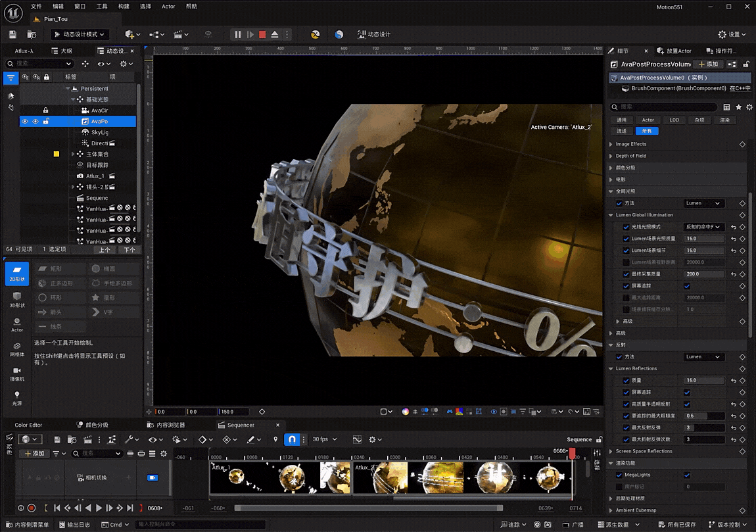
Task: Open the 文件 menu
Action: [36, 7]
